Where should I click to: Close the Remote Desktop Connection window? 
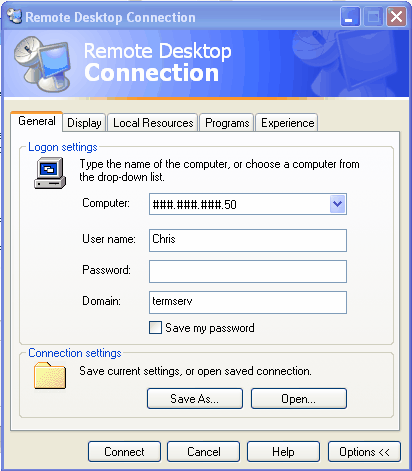tap(396, 17)
